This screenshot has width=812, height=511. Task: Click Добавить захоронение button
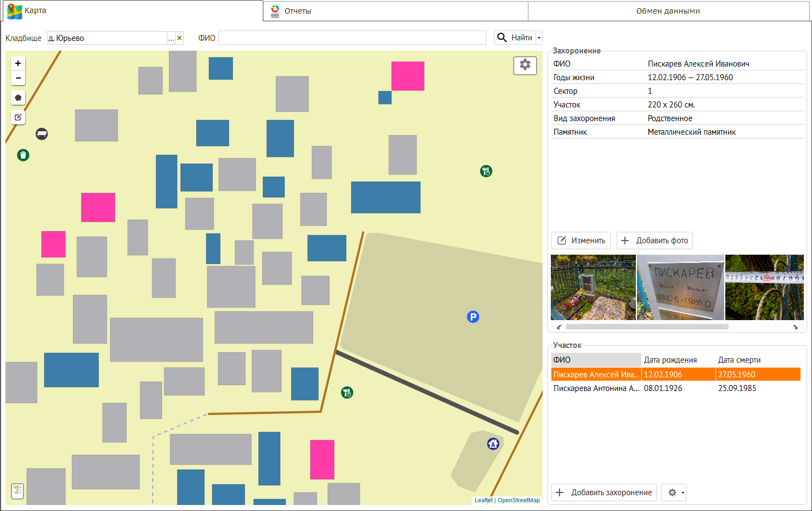coord(604,492)
